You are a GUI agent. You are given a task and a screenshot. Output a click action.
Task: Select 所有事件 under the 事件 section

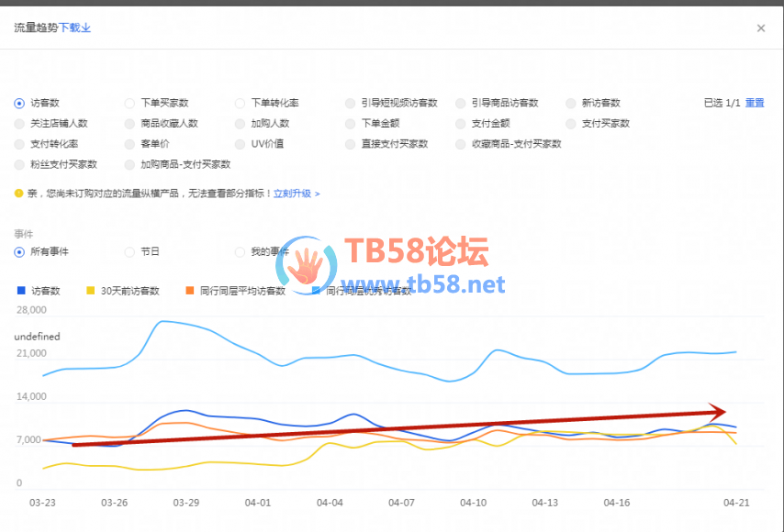pyautogui.click(x=20, y=251)
